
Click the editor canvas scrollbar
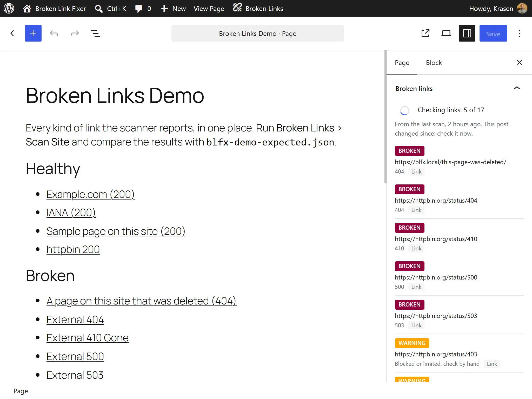point(385,117)
